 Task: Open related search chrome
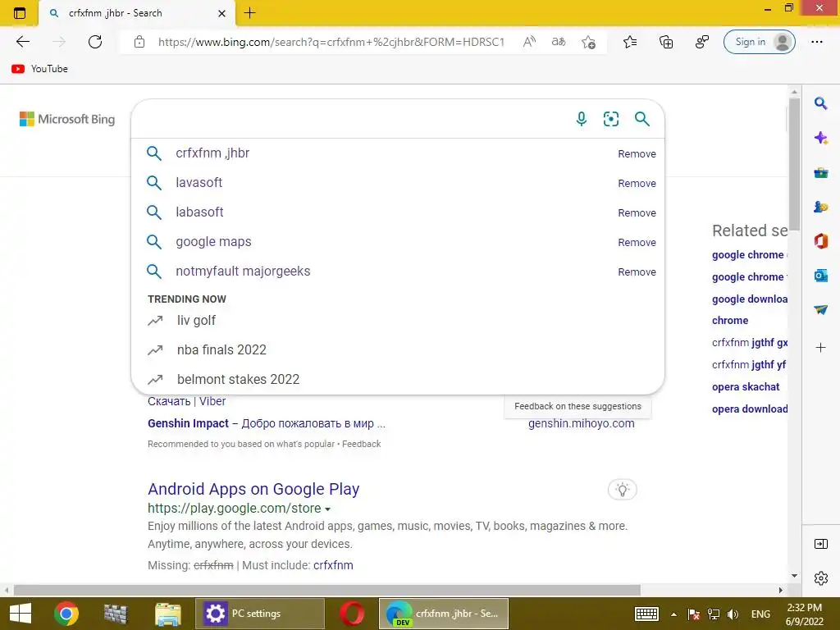(x=729, y=321)
